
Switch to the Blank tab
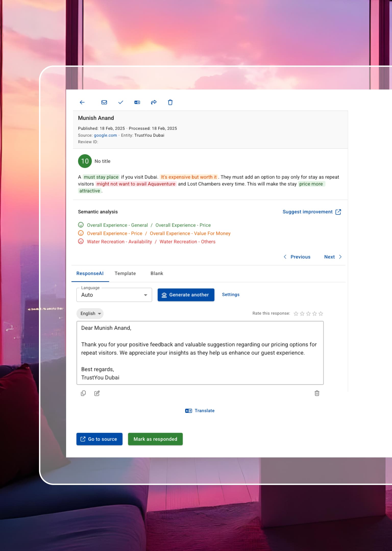157,273
